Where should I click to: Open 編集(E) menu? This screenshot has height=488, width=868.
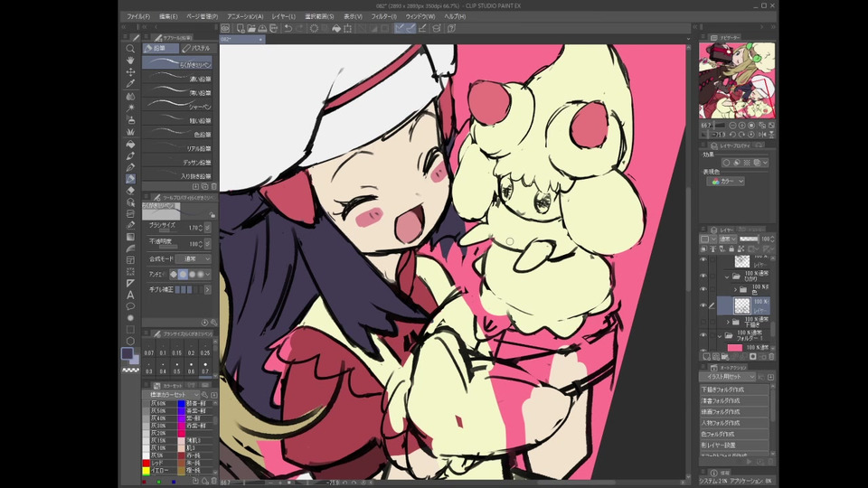click(x=168, y=16)
